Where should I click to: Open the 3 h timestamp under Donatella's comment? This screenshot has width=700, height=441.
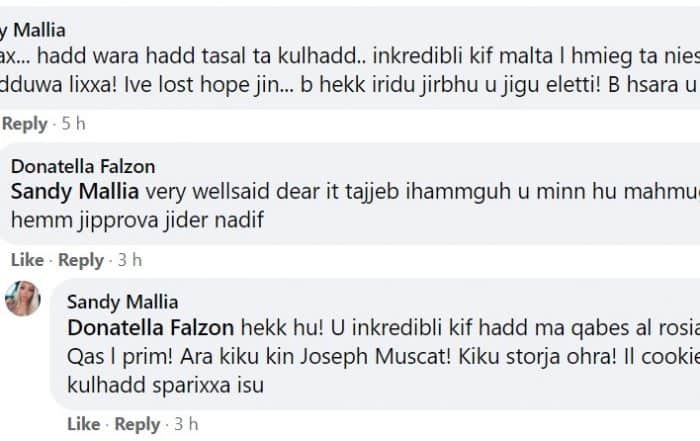pyautogui.click(x=130, y=260)
